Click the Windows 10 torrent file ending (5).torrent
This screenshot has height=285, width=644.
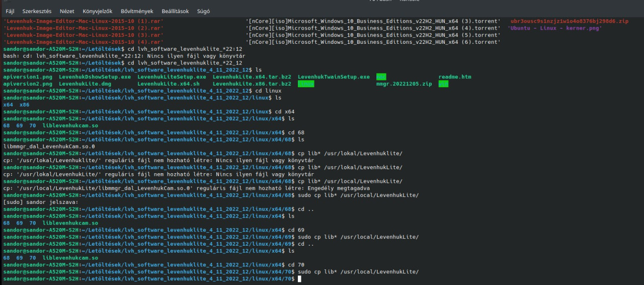point(373,35)
